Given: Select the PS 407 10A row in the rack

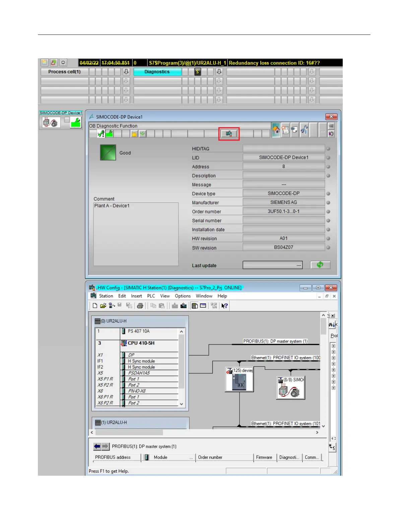Looking at the screenshot, I should [x=137, y=331].
